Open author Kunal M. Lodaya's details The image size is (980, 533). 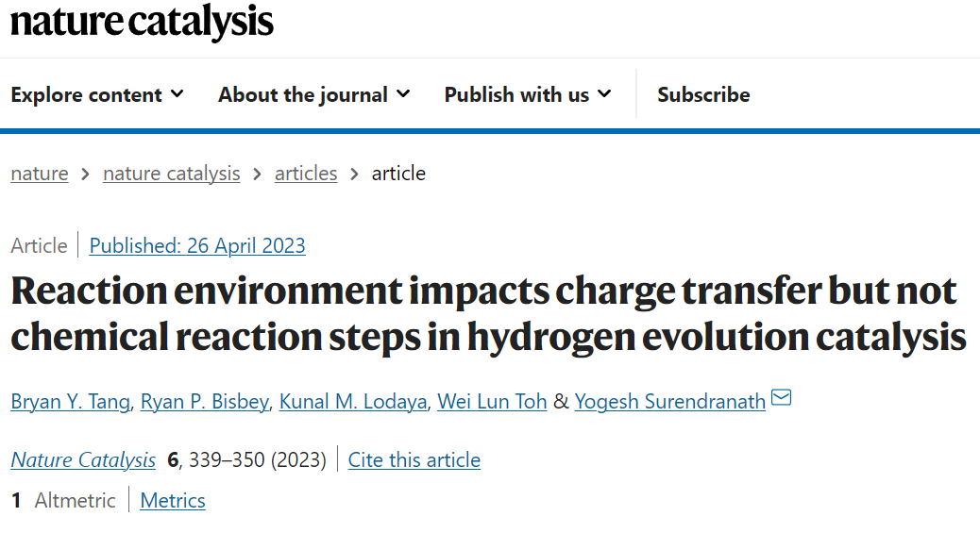[353, 401]
